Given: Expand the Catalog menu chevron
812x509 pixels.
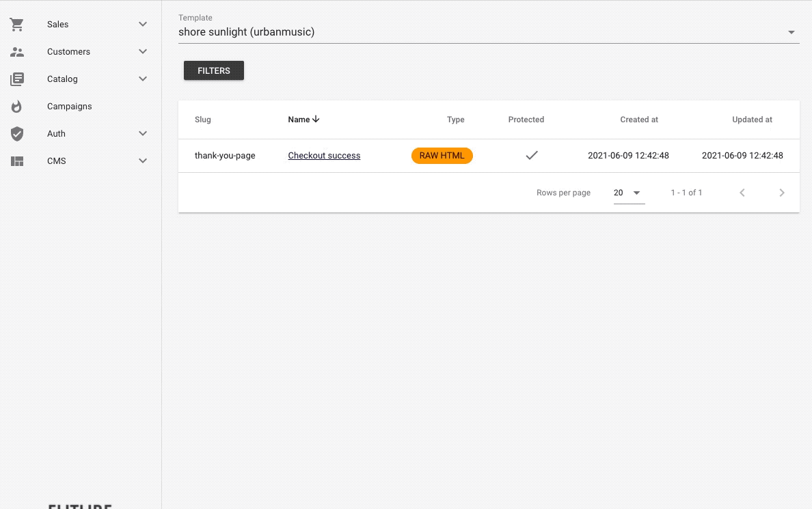Looking at the screenshot, I should (x=143, y=79).
